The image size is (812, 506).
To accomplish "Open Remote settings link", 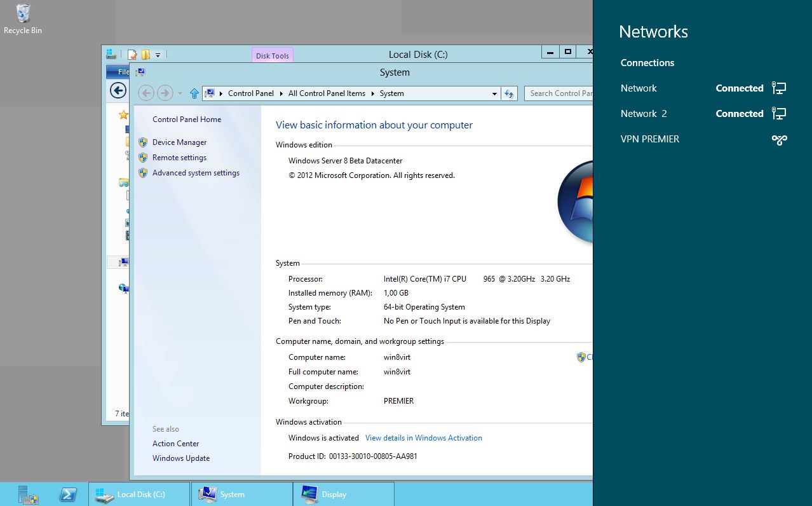I will coord(179,158).
